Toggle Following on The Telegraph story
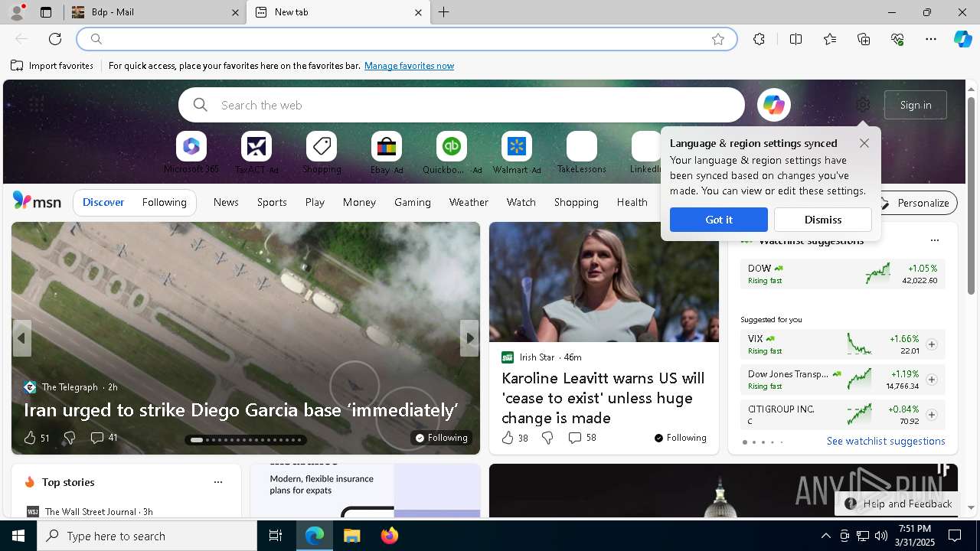 pyautogui.click(x=441, y=438)
